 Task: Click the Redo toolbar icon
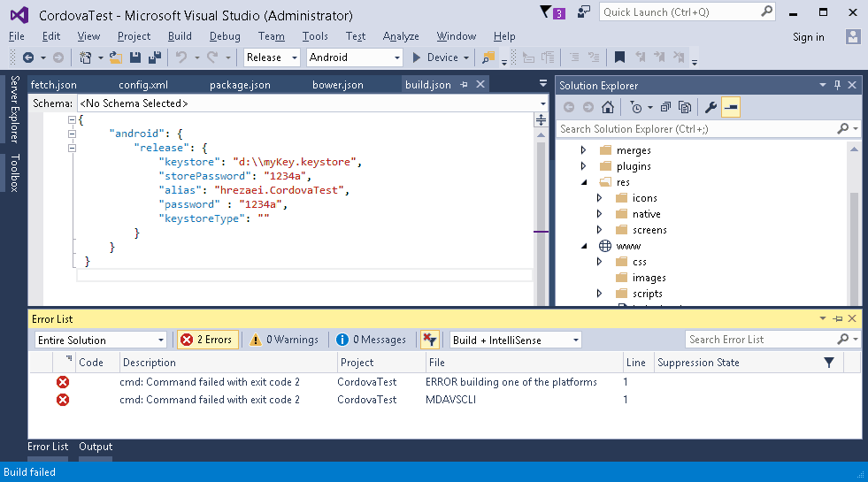point(212,57)
